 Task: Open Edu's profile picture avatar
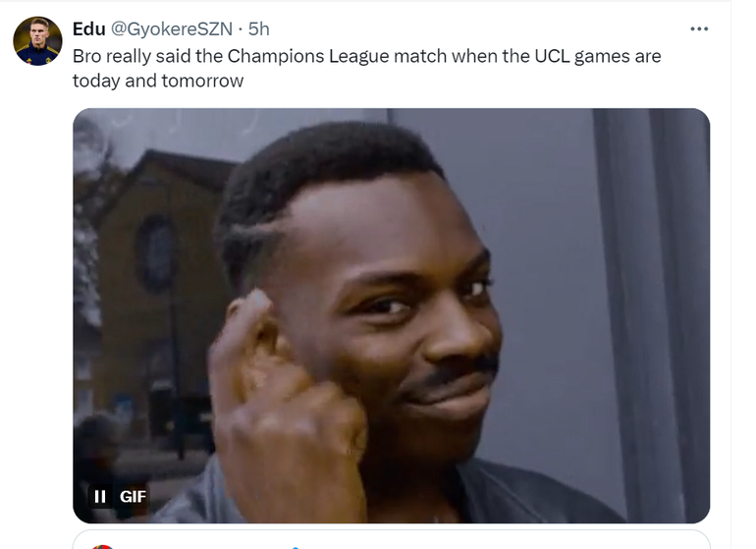coord(37,41)
